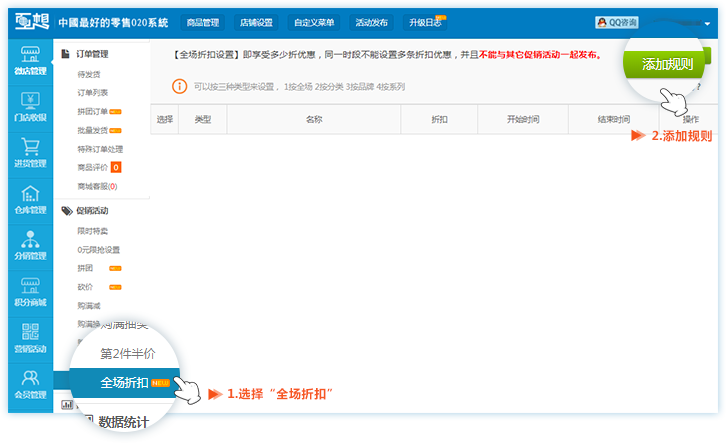Click the 名称 column header
Image resolution: width=726 pixels, height=443 pixels.
[x=314, y=119]
